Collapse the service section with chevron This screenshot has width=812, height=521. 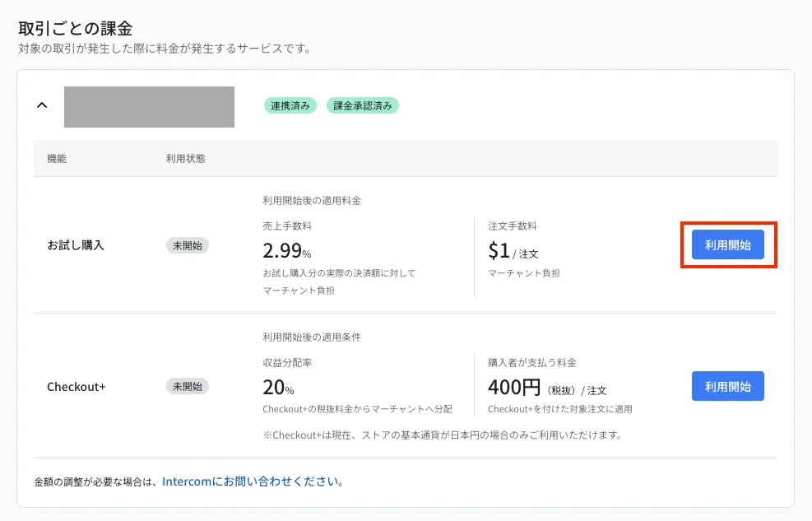[42, 105]
